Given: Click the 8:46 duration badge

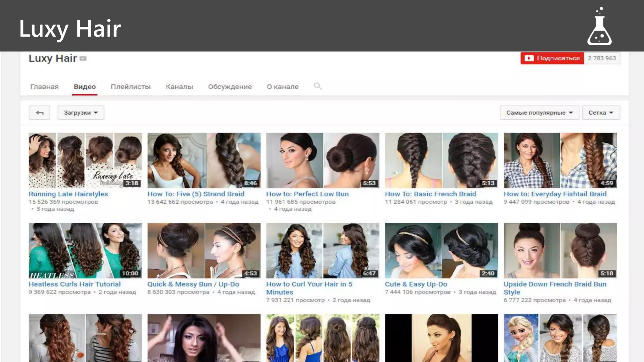Looking at the screenshot, I should tap(251, 183).
